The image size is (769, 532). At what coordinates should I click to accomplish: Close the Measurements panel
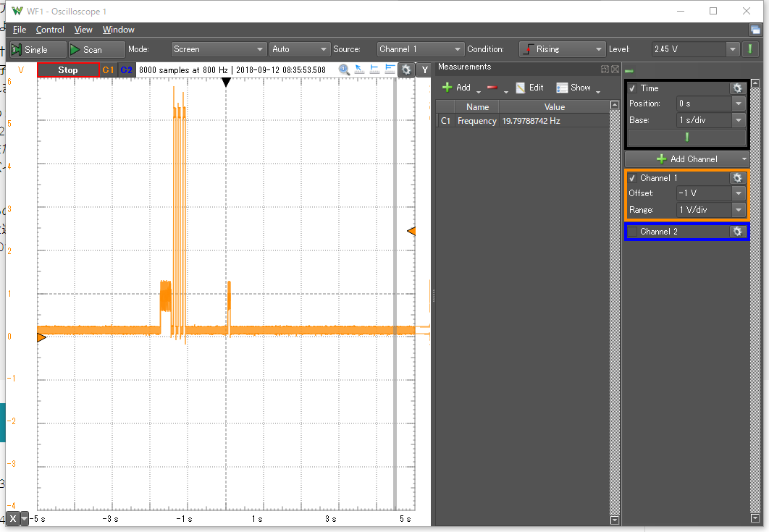(615, 69)
